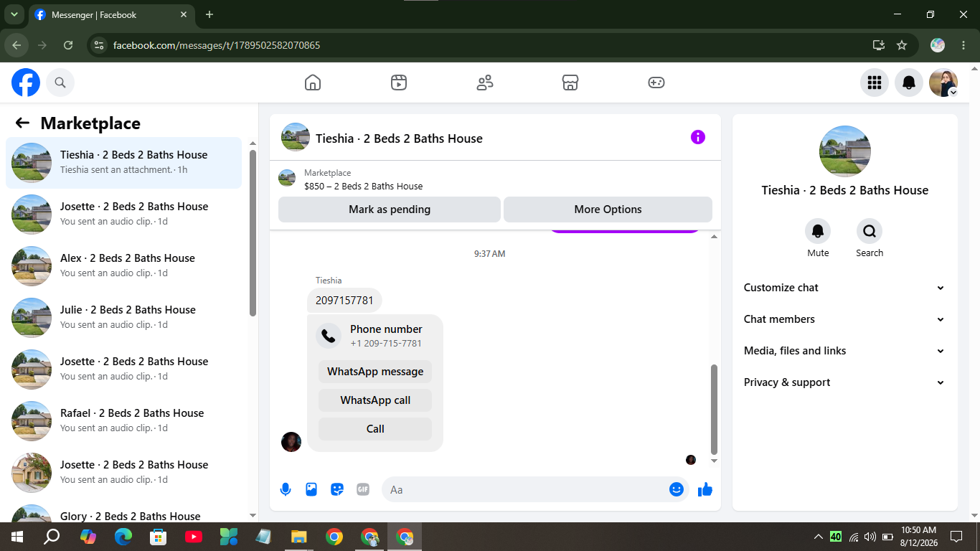Click the +1 209-715-7781 phone number
Image resolution: width=980 pixels, height=551 pixels.
pyautogui.click(x=386, y=344)
